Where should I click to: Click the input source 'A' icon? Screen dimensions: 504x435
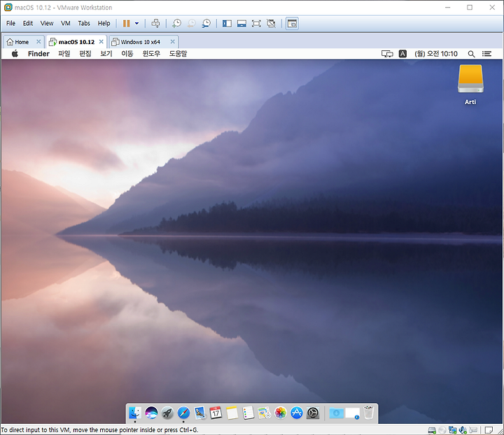(402, 54)
